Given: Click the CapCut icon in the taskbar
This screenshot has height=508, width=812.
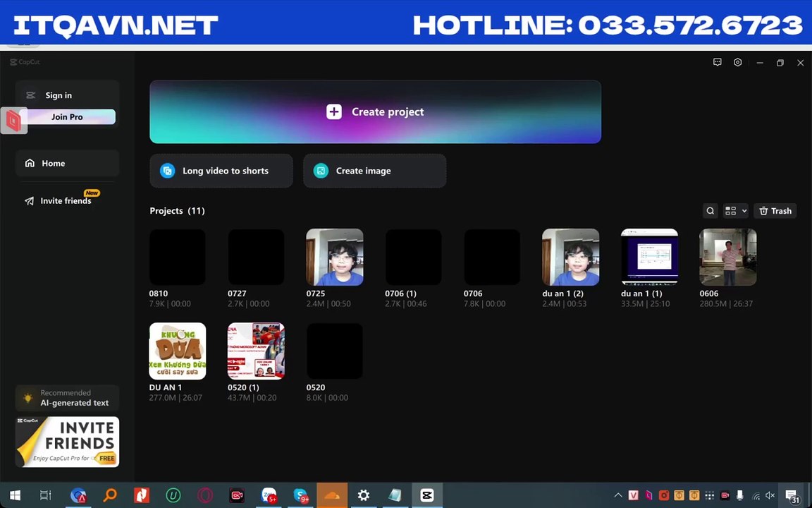Looking at the screenshot, I should click(426, 495).
